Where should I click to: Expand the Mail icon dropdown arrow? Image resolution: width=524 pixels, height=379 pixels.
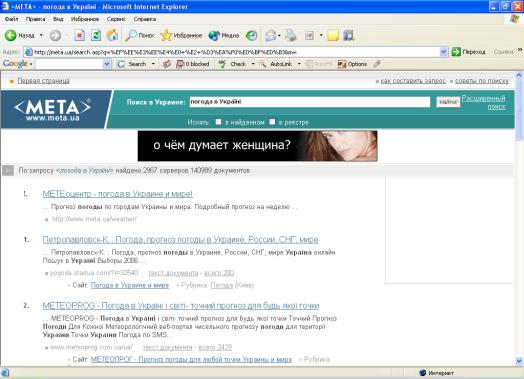click(x=279, y=35)
